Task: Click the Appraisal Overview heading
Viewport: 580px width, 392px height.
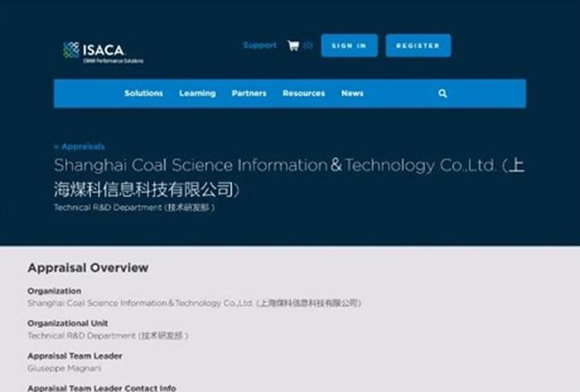Action: [88, 268]
